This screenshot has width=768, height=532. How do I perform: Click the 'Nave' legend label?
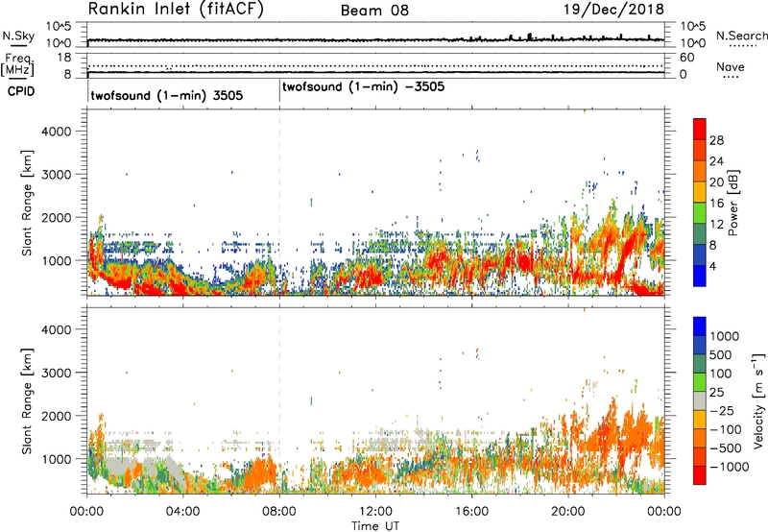(731, 67)
